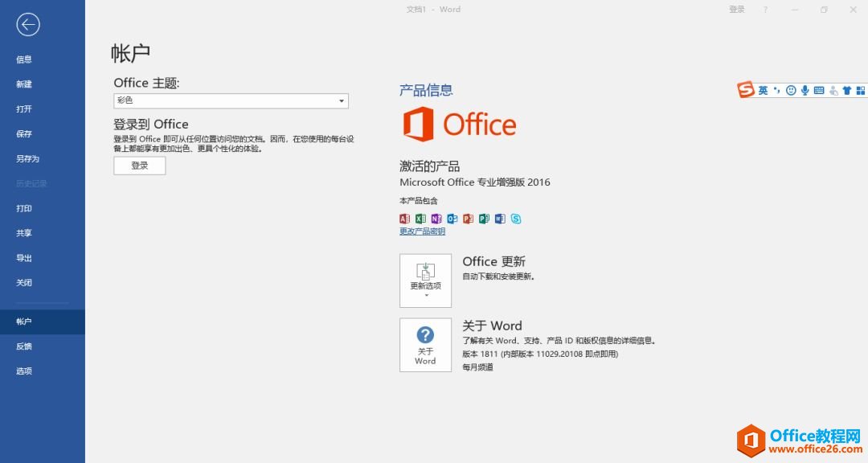Open the soft keyboard icon on IME bar
Screen dimensions: 868x463
pos(819,90)
